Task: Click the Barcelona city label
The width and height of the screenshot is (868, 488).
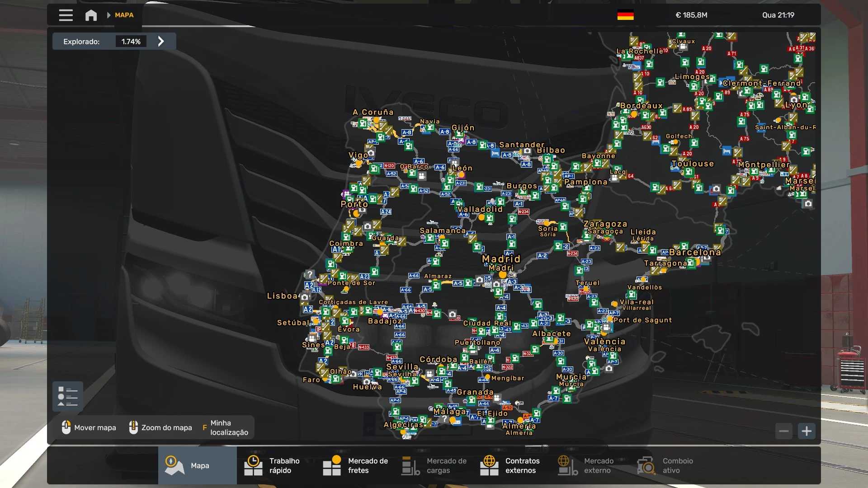Action: [695, 252]
